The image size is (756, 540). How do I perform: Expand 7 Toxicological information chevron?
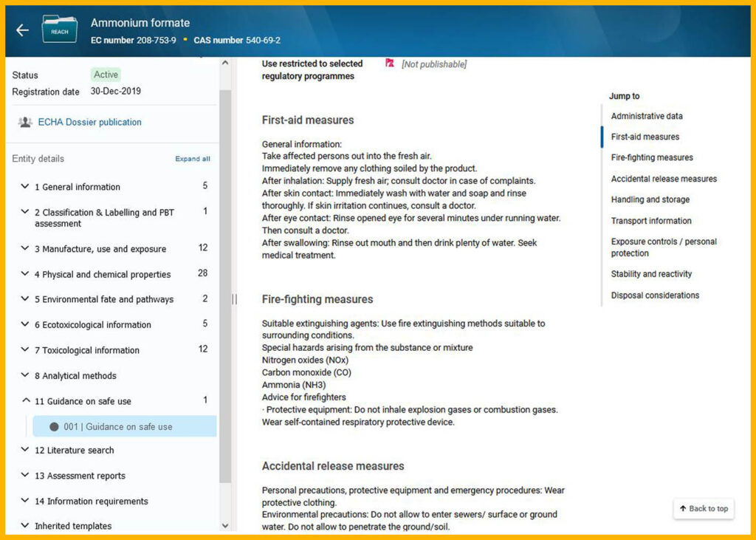[25, 350]
